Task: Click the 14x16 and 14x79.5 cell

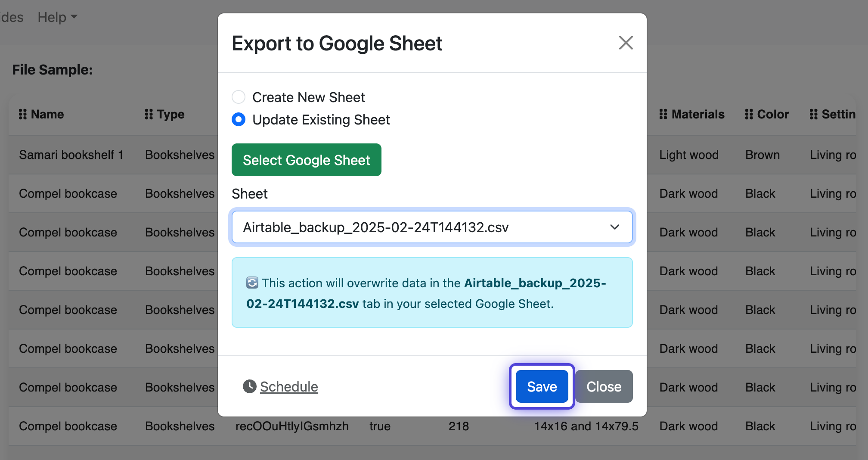Action: pos(586,426)
